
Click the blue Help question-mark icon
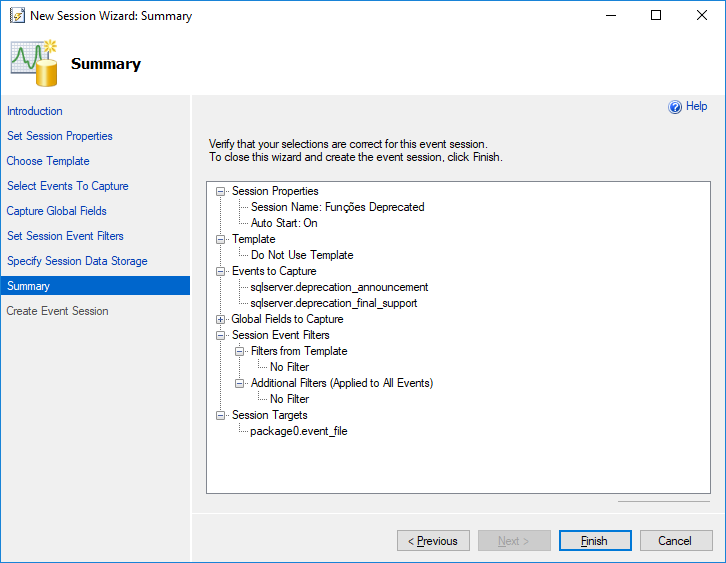tap(675, 107)
